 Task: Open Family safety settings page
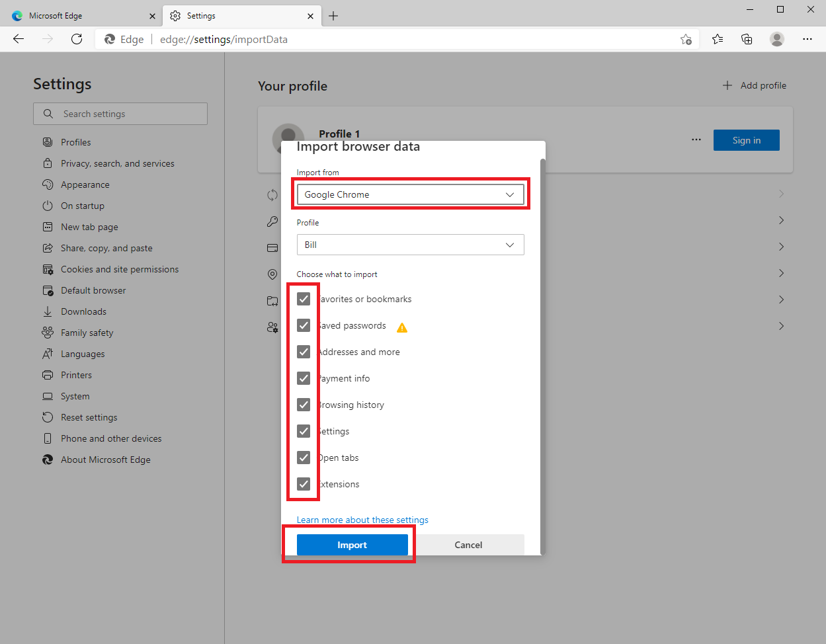click(x=87, y=333)
